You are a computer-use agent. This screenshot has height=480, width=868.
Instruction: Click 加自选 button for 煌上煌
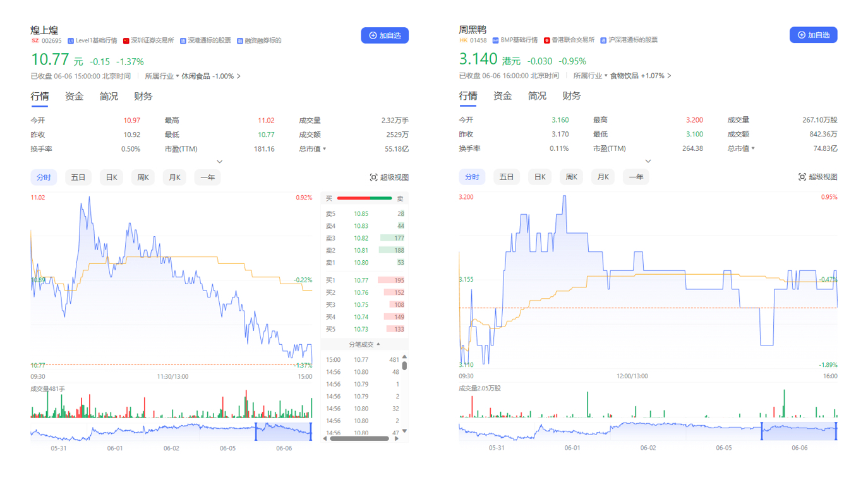coord(385,35)
